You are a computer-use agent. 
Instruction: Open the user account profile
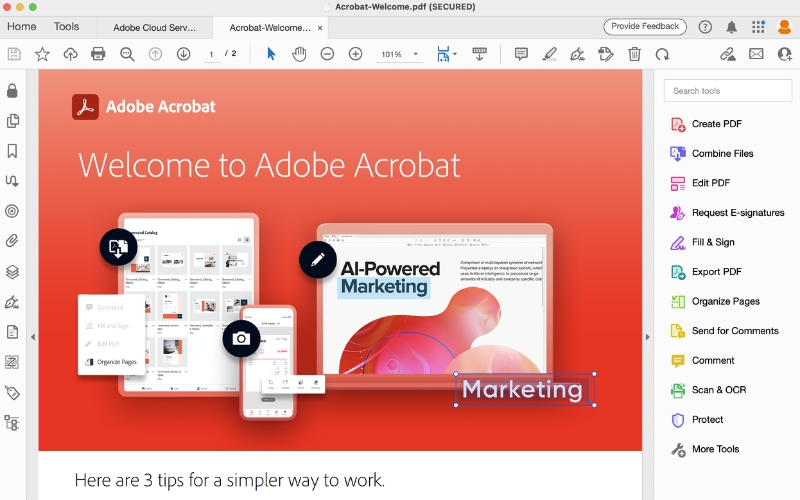784,27
